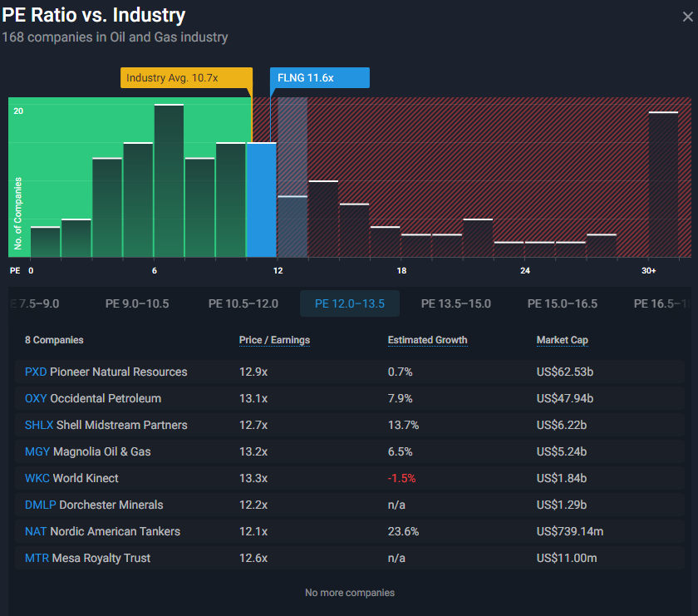Select the MTR ticker link
The width and height of the screenshot is (698, 616).
(37, 558)
